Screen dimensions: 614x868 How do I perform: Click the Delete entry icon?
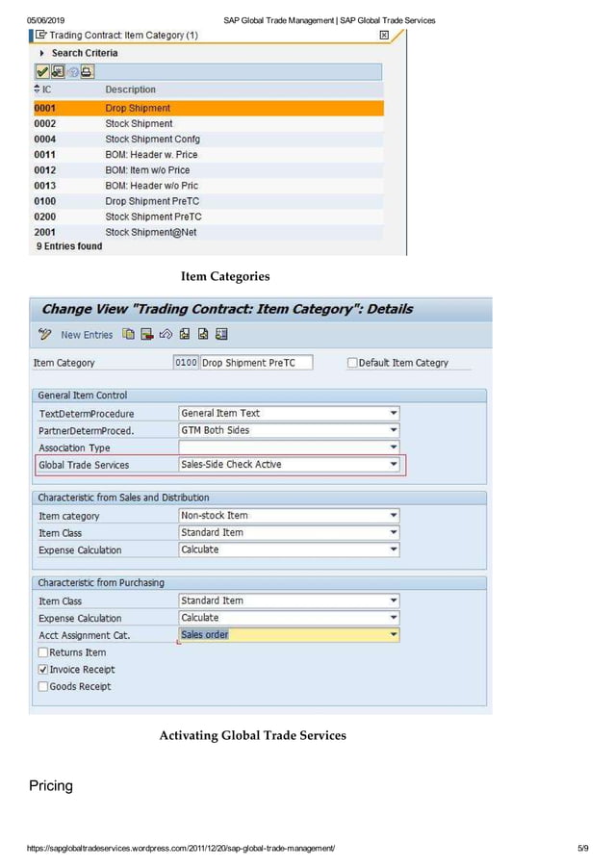(146, 334)
